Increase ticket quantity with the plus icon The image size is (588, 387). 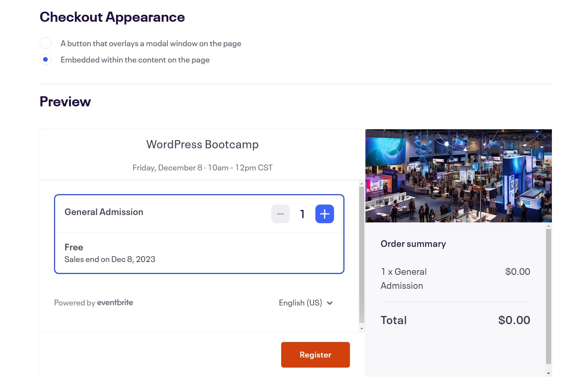tap(324, 213)
